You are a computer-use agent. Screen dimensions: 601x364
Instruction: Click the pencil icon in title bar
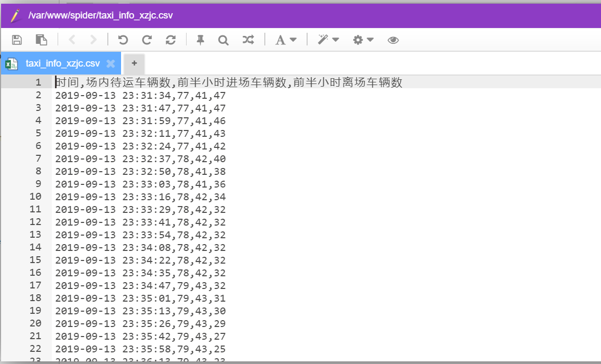coord(15,16)
